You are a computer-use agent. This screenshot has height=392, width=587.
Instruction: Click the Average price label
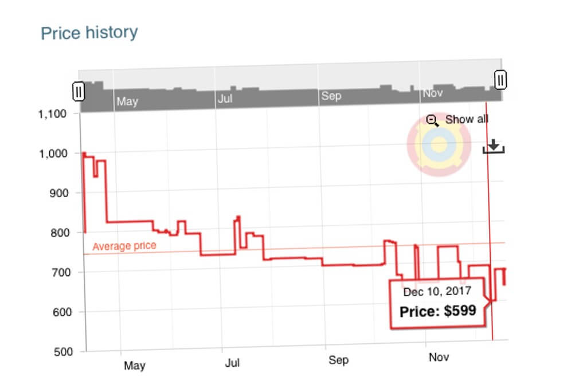[x=124, y=245]
